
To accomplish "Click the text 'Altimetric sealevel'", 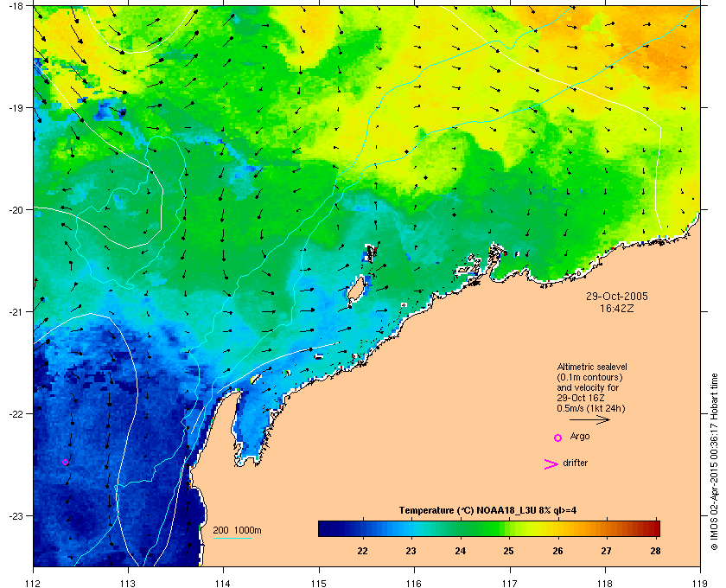I will click(592, 367).
